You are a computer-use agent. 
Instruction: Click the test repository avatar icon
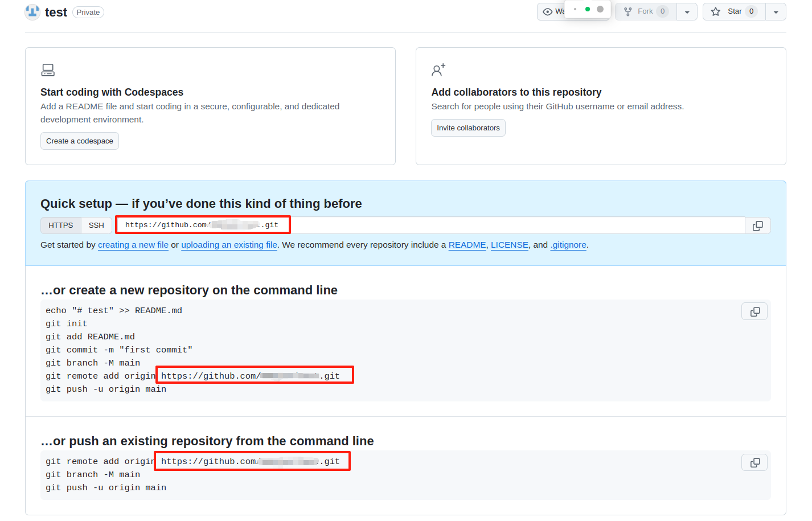coord(32,12)
